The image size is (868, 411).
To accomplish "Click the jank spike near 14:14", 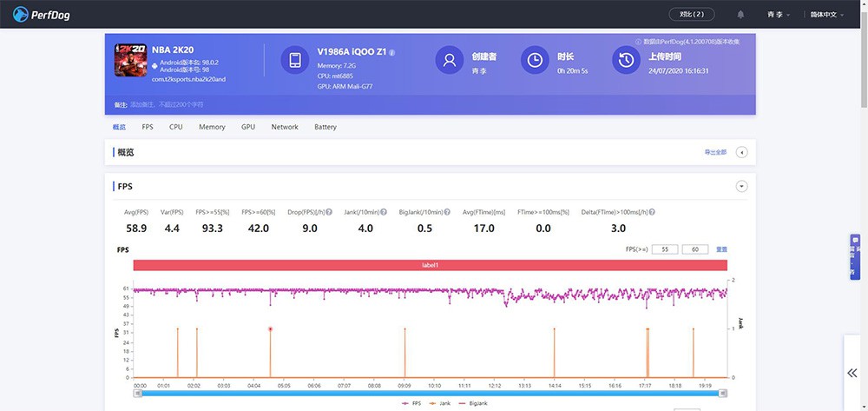I will tap(554, 353).
